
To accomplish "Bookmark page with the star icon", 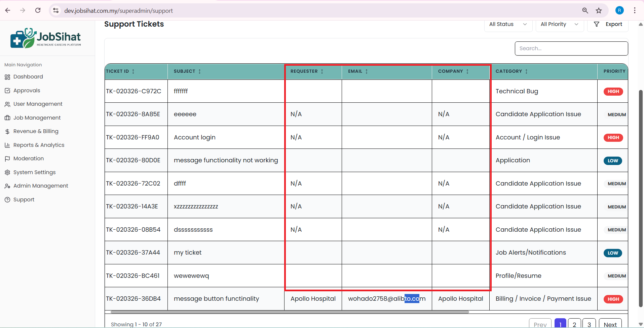I will point(599,11).
